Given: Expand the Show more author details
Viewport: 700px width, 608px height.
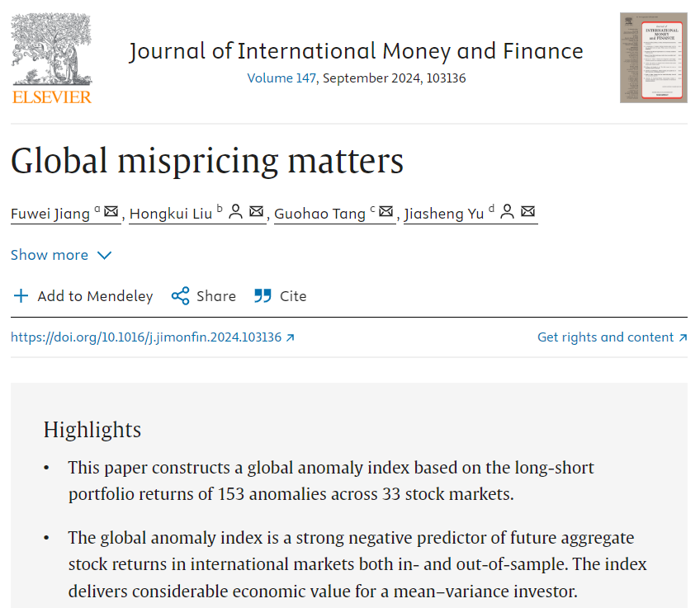Looking at the screenshot, I should (x=60, y=255).
